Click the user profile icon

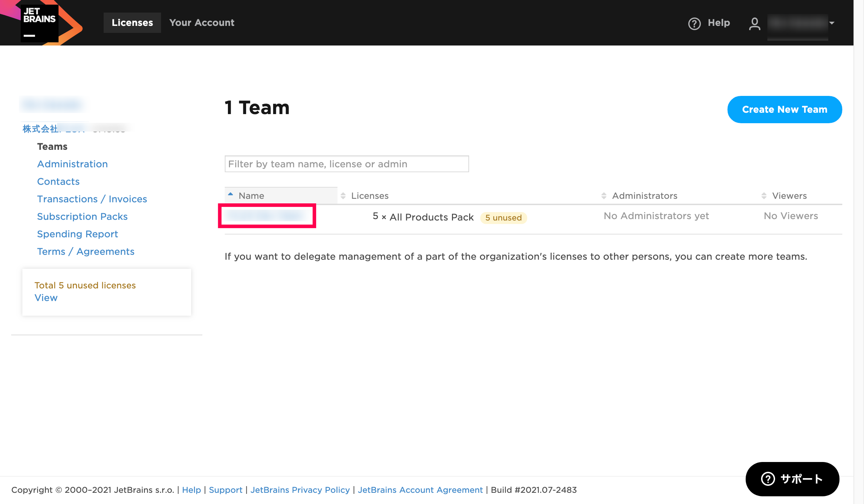754,23
